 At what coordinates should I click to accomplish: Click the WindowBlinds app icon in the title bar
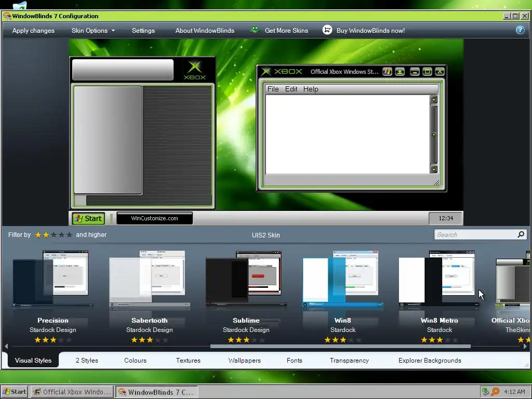tap(7, 16)
